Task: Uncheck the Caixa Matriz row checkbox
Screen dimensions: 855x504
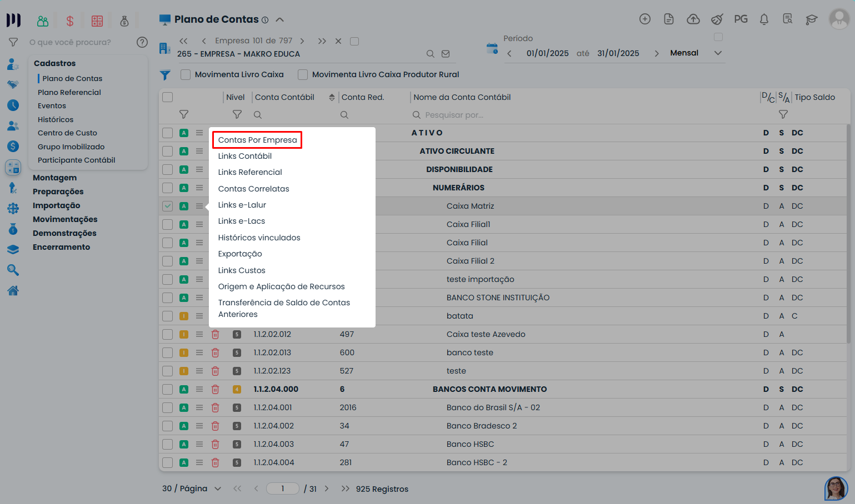Action: pyautogui.click(x=167, y=206)
